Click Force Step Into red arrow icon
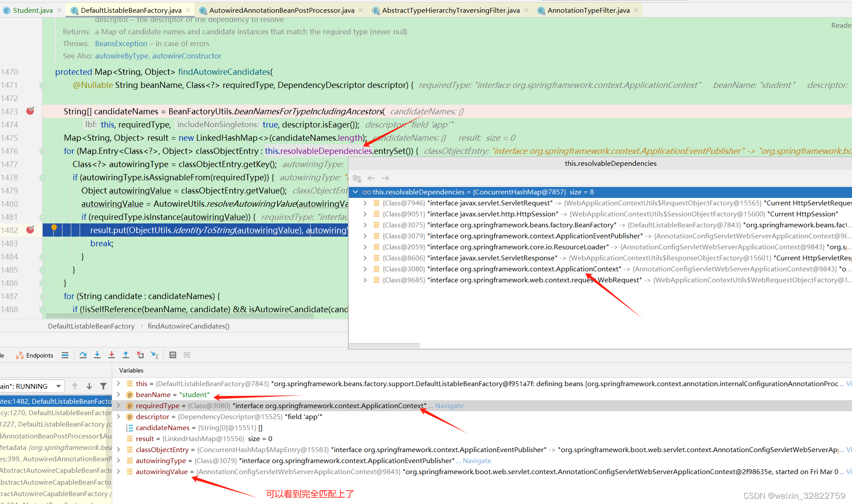This screenshot has height=504, width=852. (112, 355)
